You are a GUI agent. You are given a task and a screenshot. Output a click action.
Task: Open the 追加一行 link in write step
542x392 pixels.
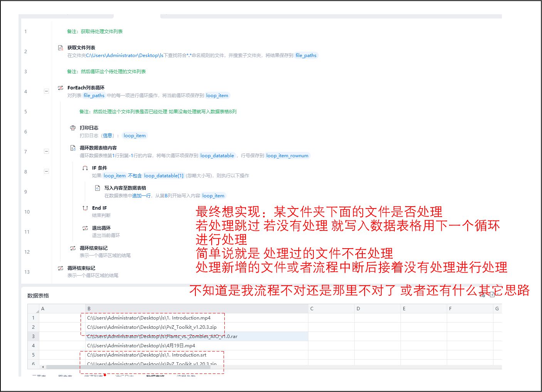coord(141,196)
